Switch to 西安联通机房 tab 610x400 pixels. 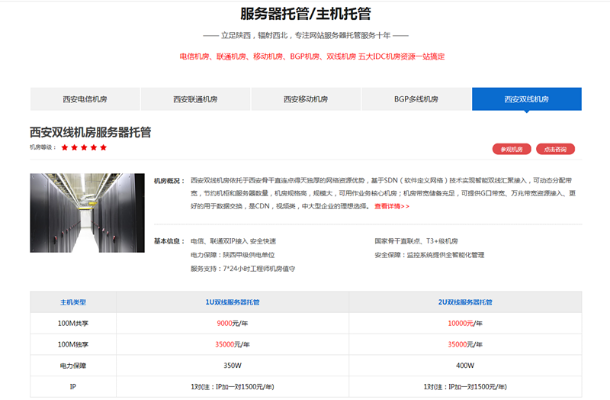[195, 99]
